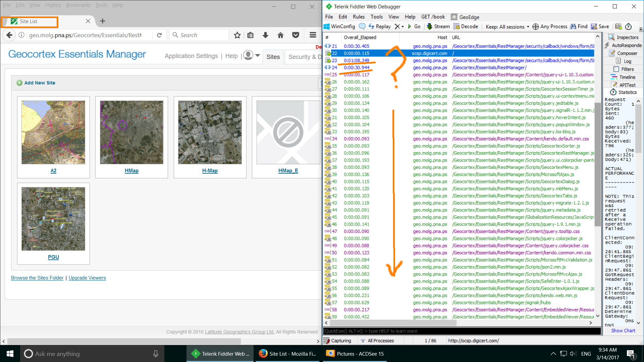
Task: Open the GeoEdge menu in Fiddler
Action: point(465,17)
